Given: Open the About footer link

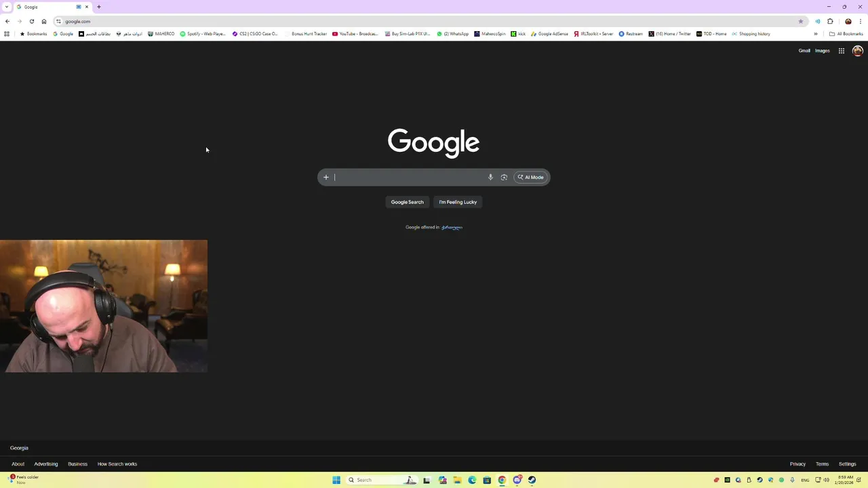Looking at the screenshot, I should tap(18, 464).
